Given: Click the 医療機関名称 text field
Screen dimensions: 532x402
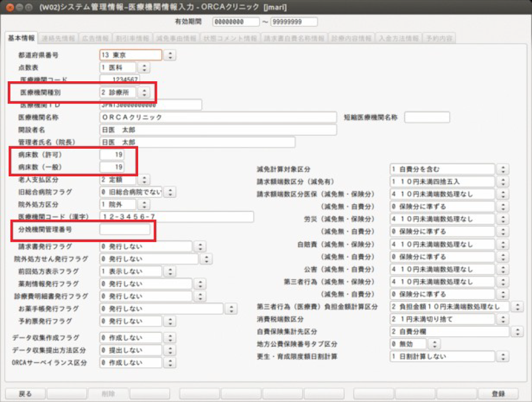Looking at the screenshot, I should tap(218, 117).
